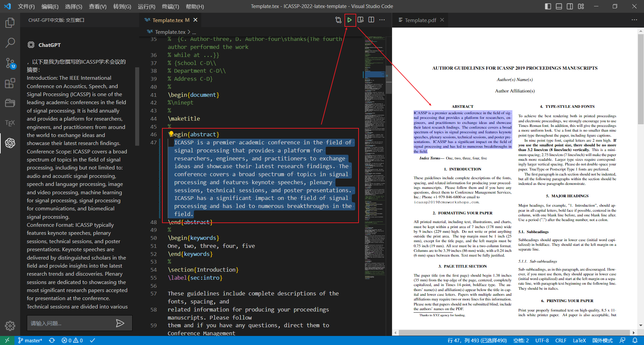Open the folder project manager icon

click(10, 103)
